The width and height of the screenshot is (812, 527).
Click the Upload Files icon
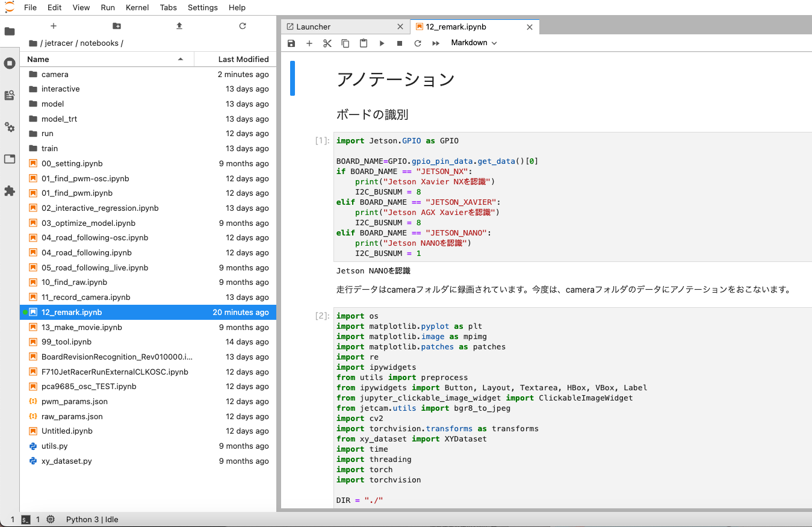(x=179, y=26)
